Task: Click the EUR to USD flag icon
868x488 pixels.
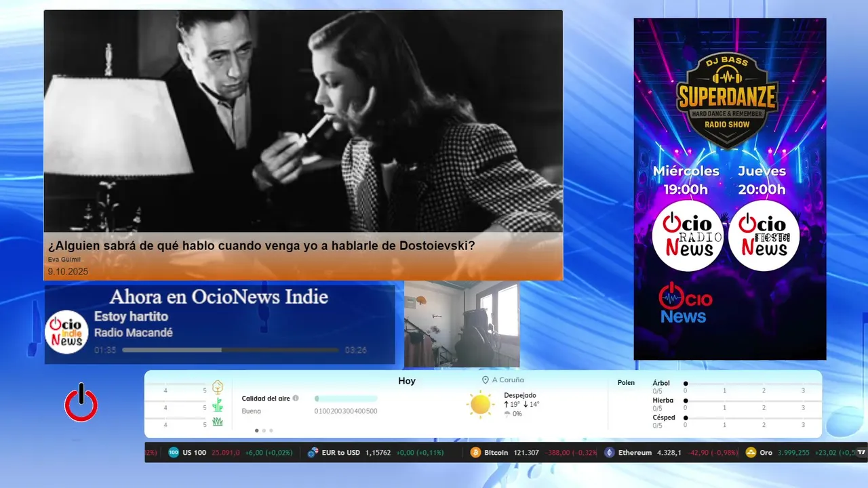Action: [313, 452]
